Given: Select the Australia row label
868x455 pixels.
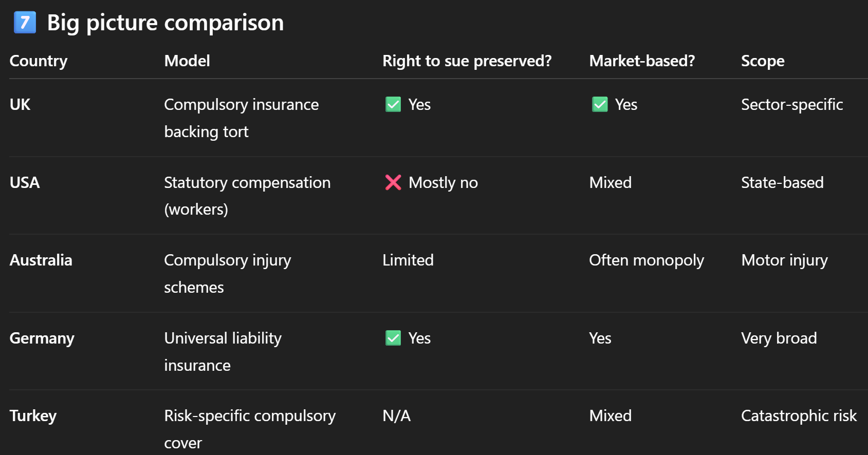Looking at the screenshot, I should (x=41, y=260).
